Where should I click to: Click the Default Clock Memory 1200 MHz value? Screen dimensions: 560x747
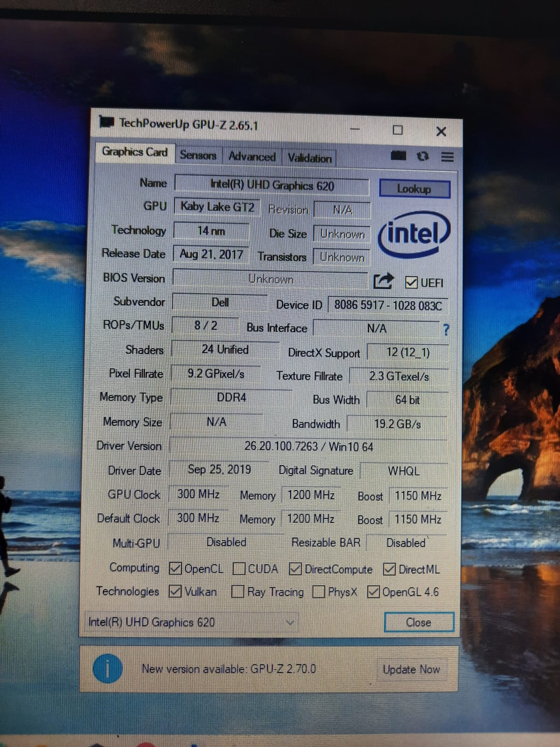(310, 519)
